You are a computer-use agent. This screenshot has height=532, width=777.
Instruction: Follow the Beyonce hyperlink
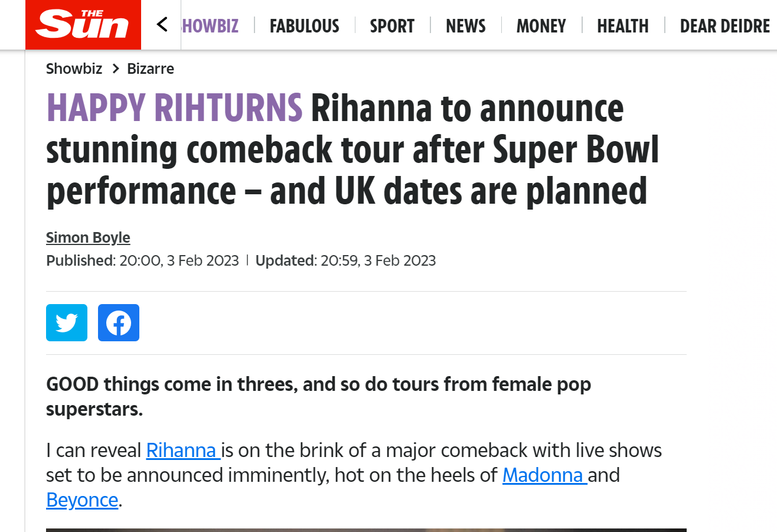pyautogui.click(x=82, y=500)
